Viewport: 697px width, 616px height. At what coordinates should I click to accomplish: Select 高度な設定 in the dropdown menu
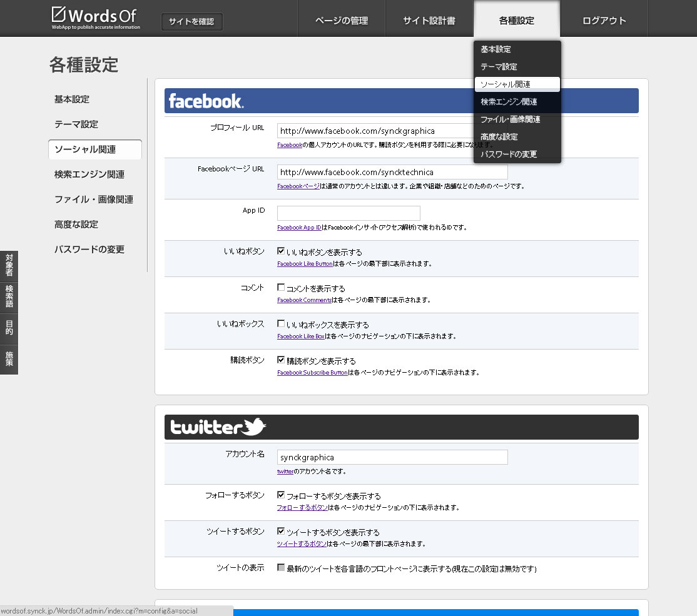(517, 137)
